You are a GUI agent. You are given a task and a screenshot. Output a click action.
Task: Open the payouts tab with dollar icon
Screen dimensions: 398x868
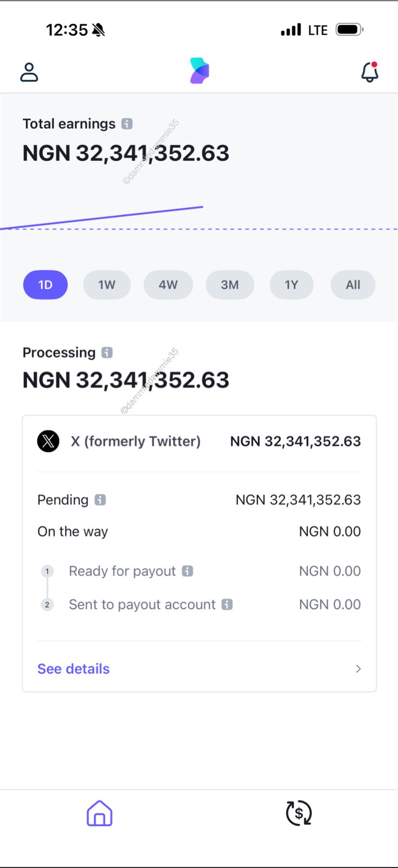click(299, 813)
